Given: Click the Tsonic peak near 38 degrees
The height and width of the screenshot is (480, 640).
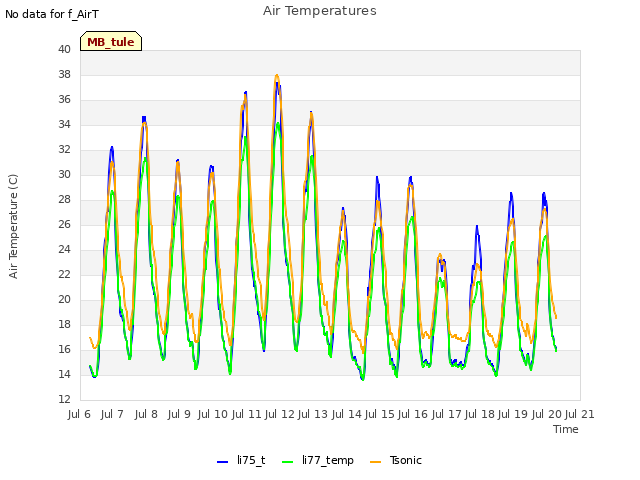Looking at the screenshot, I should [x=277, y=76].
